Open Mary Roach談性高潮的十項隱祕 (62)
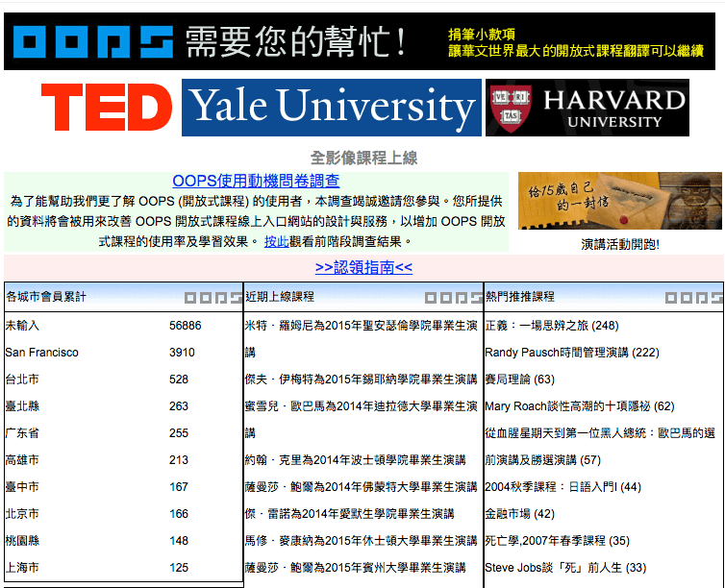This screenshot has height=588, width=725. [580, 406]
